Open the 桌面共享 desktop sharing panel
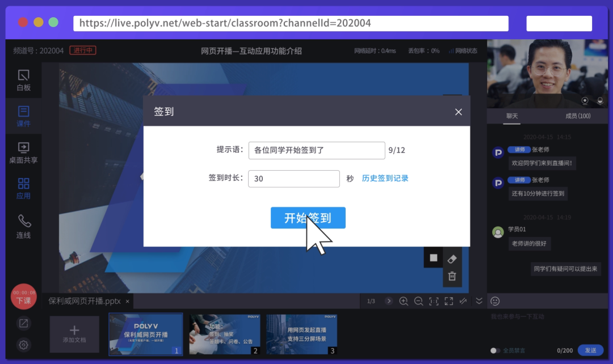The image size is (613, 364). pyautogui.click(x=23, y=151)
